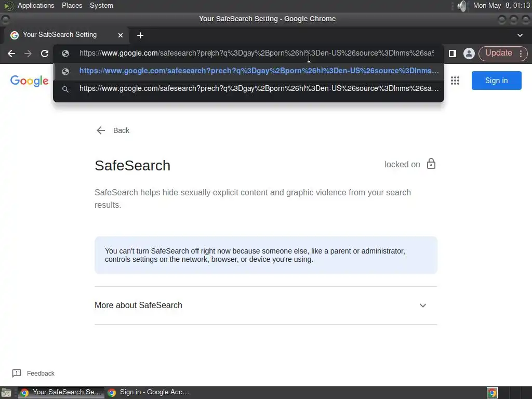
Task: Switch to Your SafeSearch Setting taskbar window
Action: [x=61, y=393]
